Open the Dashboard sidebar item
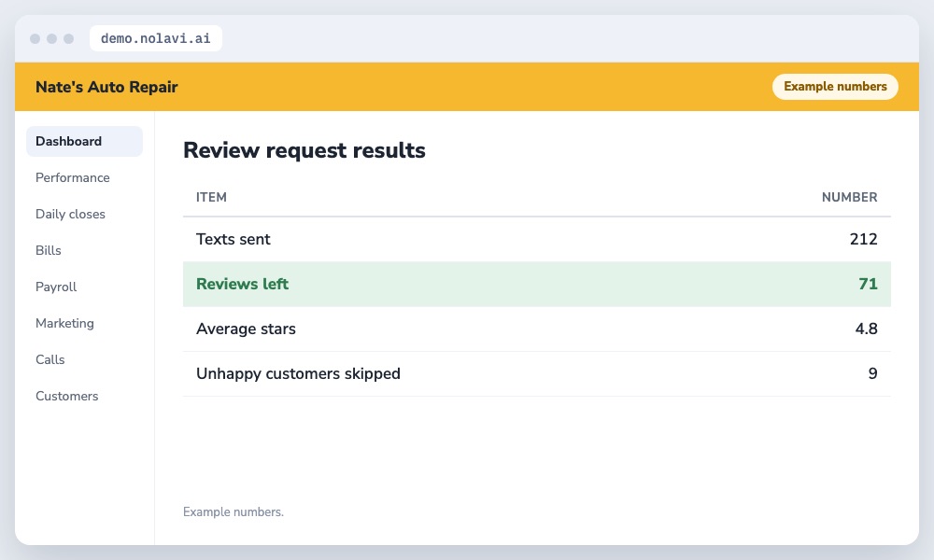The image size is (934, 560). click(84, 141)
